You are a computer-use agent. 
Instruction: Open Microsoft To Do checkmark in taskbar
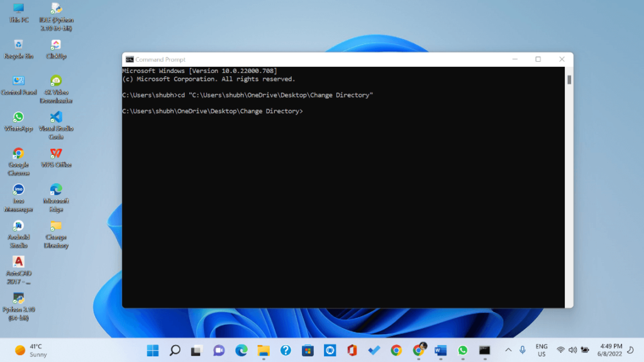point(374,351)
